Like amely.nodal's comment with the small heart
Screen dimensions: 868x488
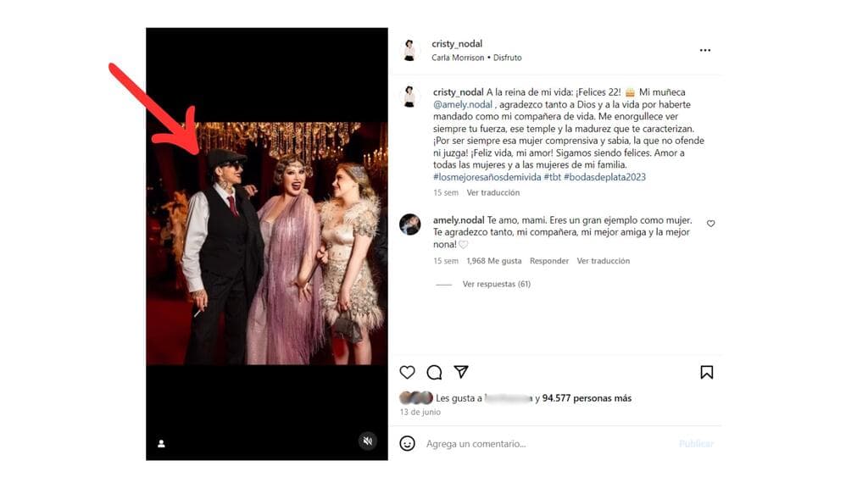(710, 223)
